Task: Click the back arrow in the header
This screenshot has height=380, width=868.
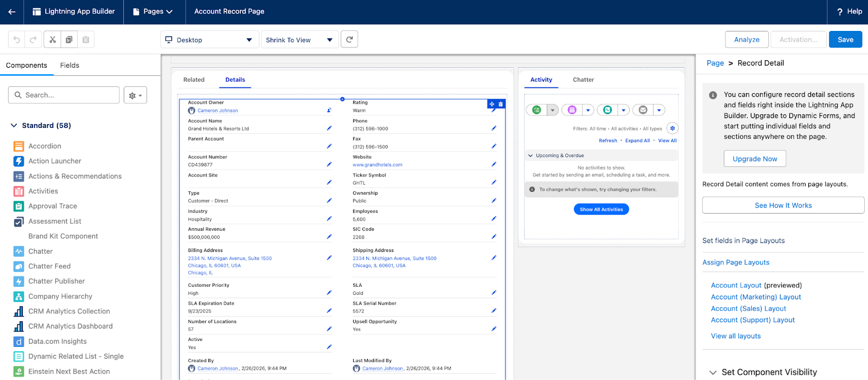Action: point(12,11)
